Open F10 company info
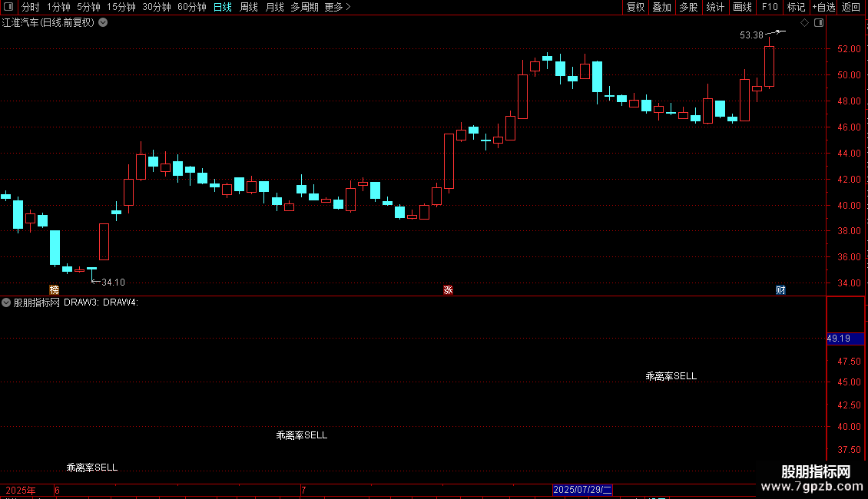Viewport: 868px width, 499px height. (x=770, y=7)
